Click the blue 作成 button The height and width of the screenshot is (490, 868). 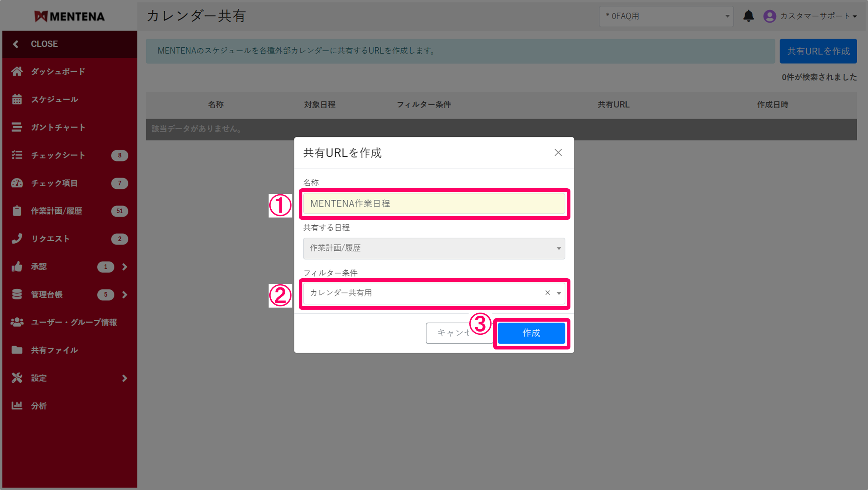tap(531, 333)
